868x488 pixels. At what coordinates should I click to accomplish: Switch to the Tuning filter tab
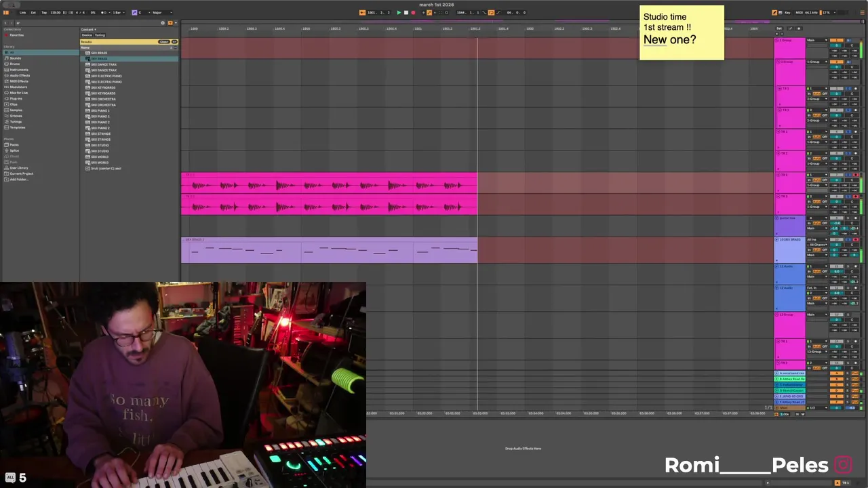click(100, 35)
